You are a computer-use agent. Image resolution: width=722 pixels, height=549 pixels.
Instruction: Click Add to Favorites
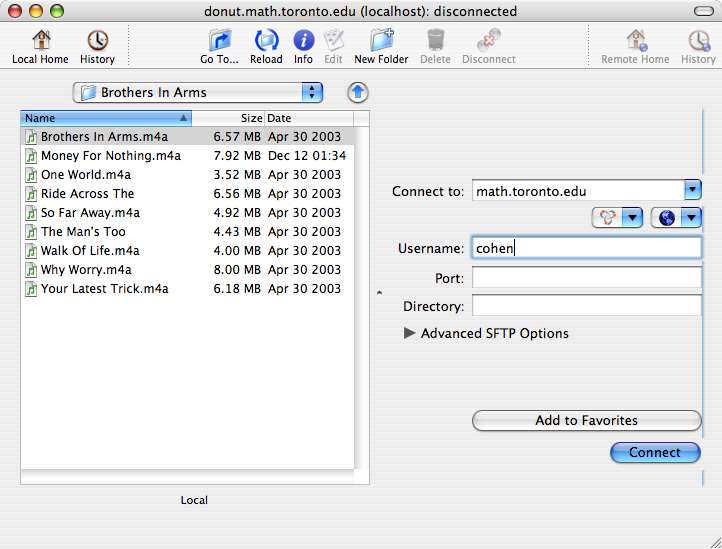click(587, 421)
